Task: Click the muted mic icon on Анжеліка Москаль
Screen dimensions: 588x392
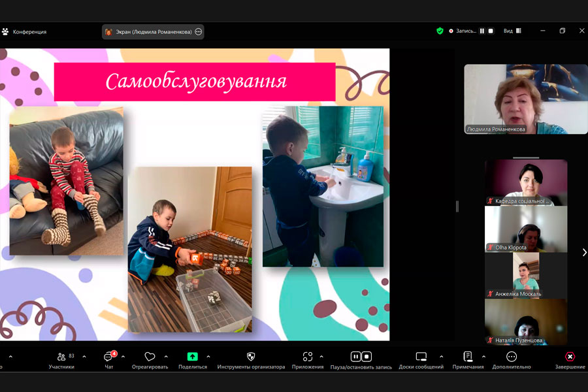Action: pyautogui.click(x=490, y=294)
